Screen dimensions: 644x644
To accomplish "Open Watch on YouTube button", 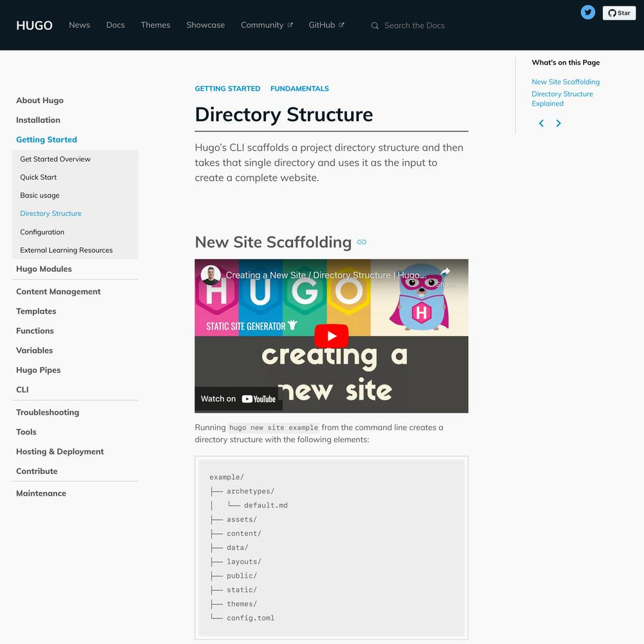I will (238, 399).
